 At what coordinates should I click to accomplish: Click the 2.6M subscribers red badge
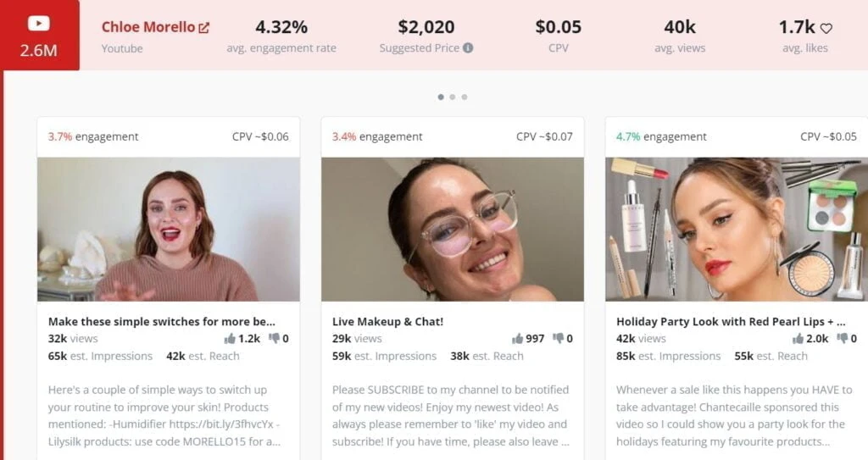40,35
